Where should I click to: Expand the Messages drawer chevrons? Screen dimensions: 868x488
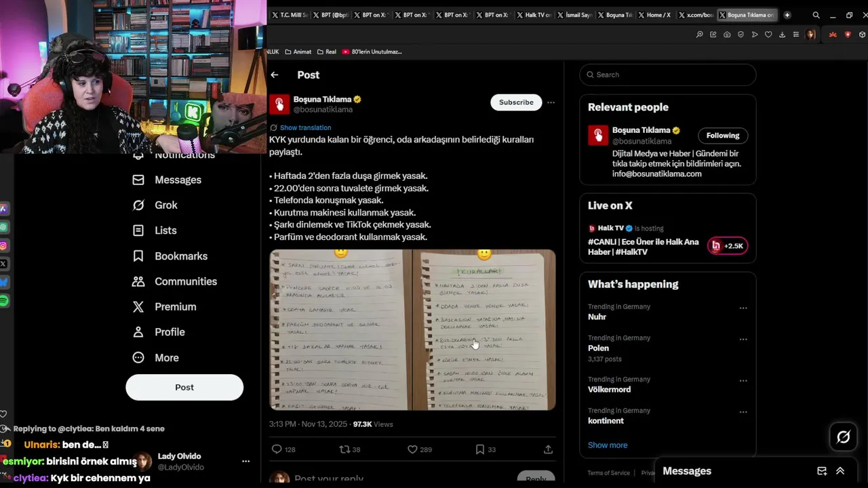(x=840, y=471)
